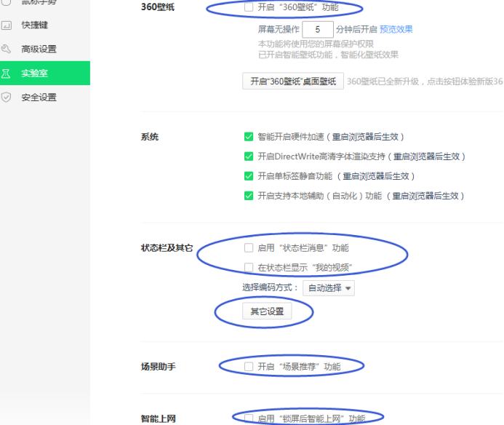Viewport: 504px width, 425px height.
Task: Go to 高级设置 in the sidebar
Action: click(x=39, y=49)
